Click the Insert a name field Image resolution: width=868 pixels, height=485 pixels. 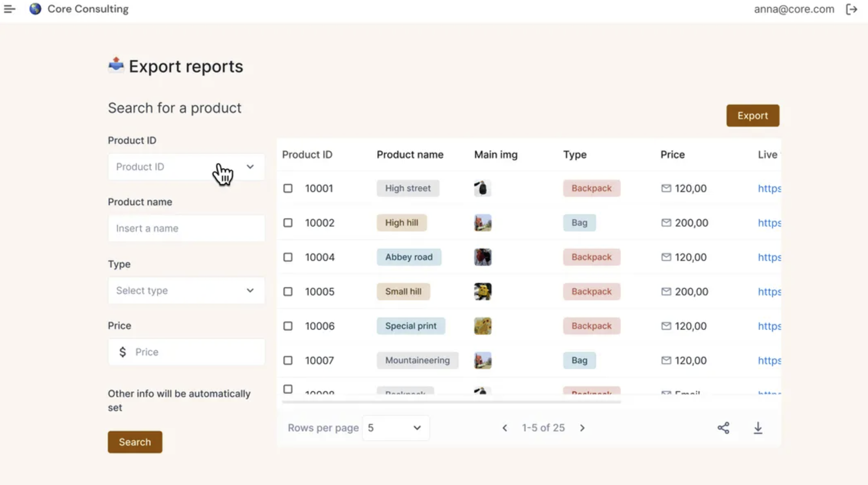[186, 228]
